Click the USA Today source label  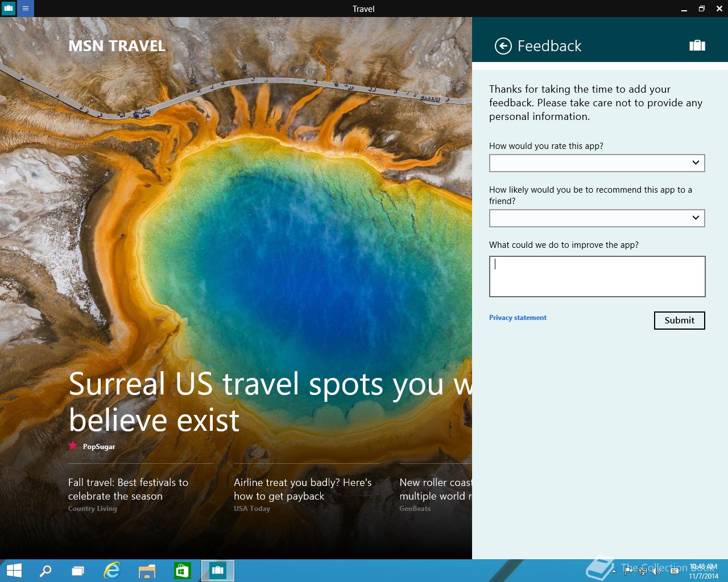[252, 509]
